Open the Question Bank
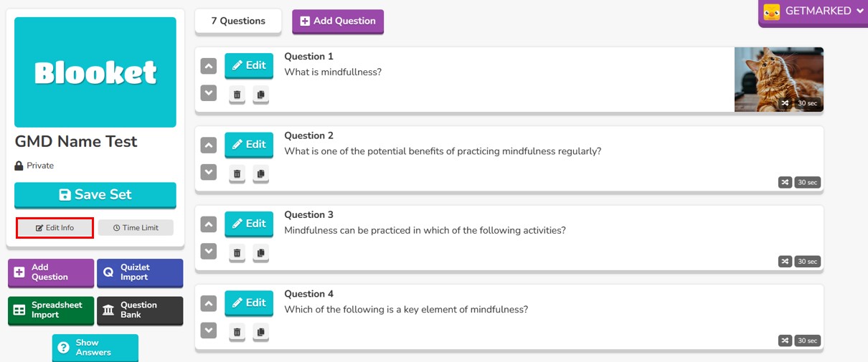868x362 pixels. [x=140, y=310]
